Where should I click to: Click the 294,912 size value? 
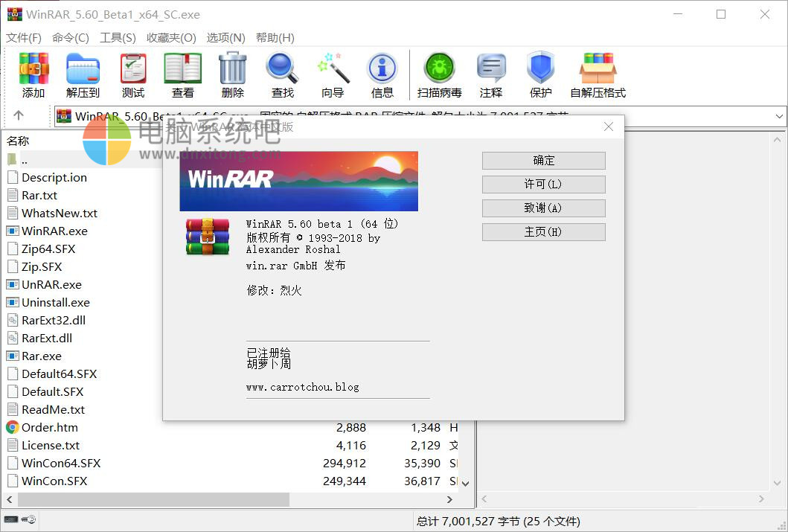[x=345, y=464]
